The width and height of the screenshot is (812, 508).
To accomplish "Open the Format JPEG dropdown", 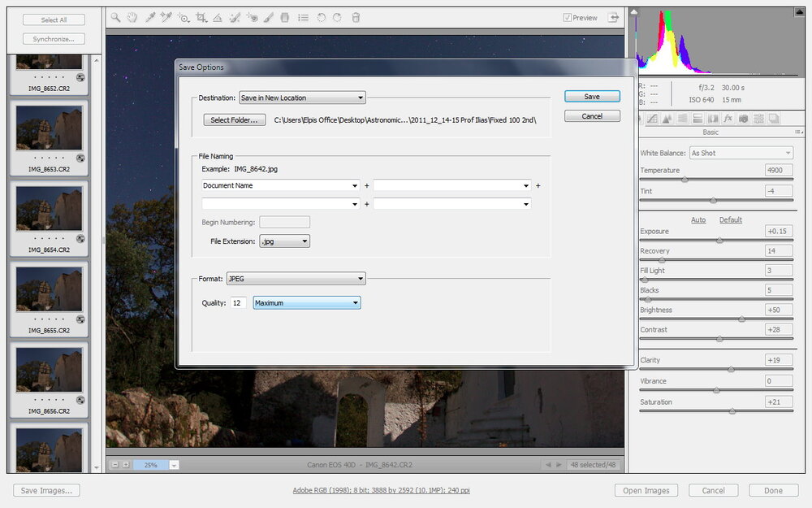I will click(x=296, y=279).
